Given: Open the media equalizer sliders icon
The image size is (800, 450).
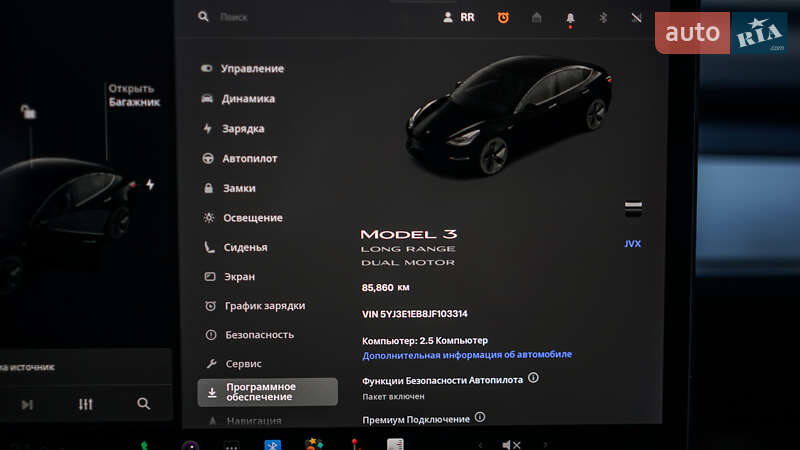Looking at the screenshot, I should click(86, 404).
